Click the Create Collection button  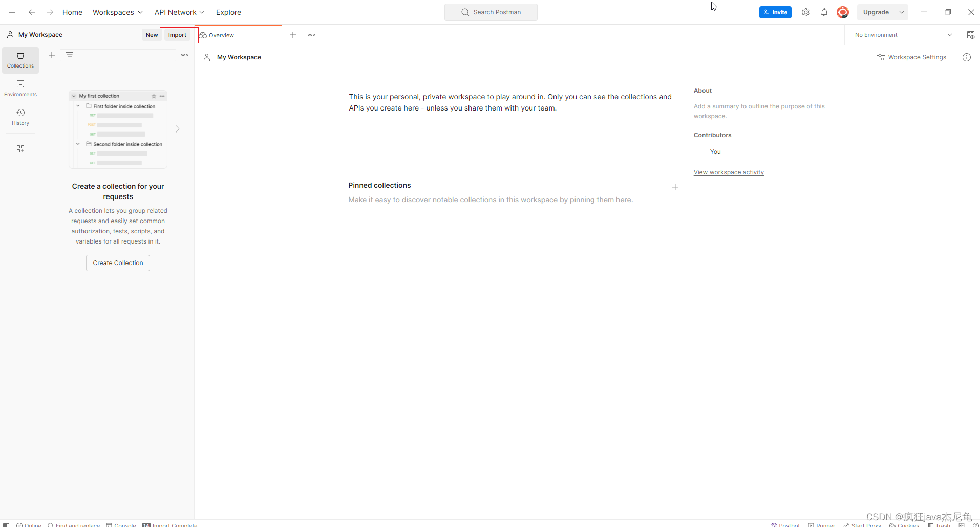coord(118,263)
